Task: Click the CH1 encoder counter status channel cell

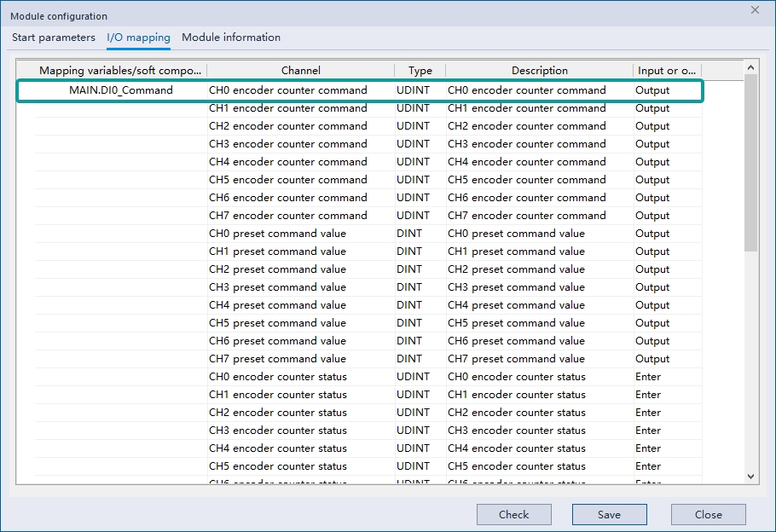Action: [x=301, y=395]
